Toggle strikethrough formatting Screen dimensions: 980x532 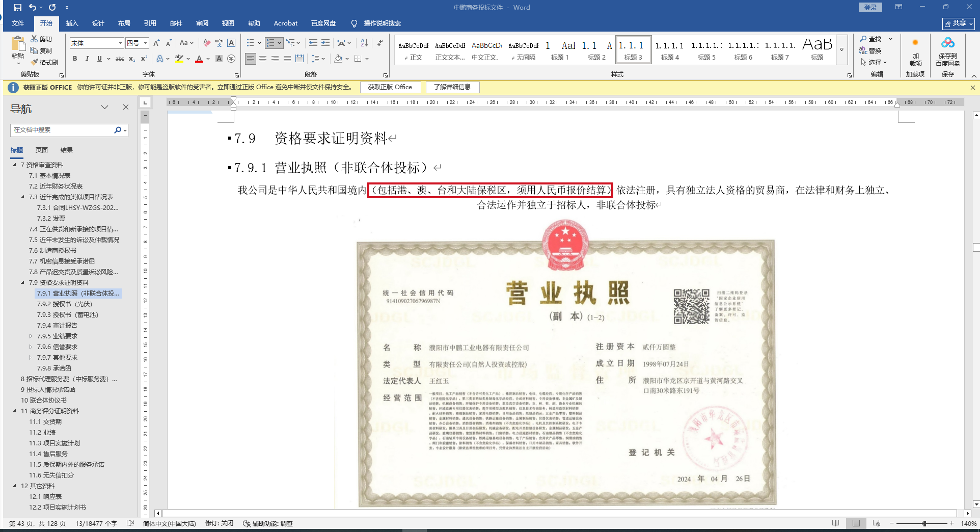pyautogui.click(x=120, y=59)
